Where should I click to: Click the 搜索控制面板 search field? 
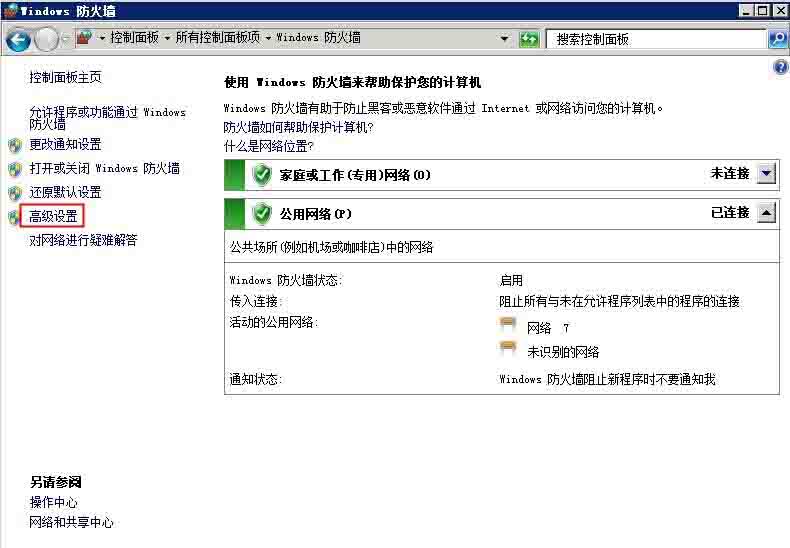(x=655, y=39)
